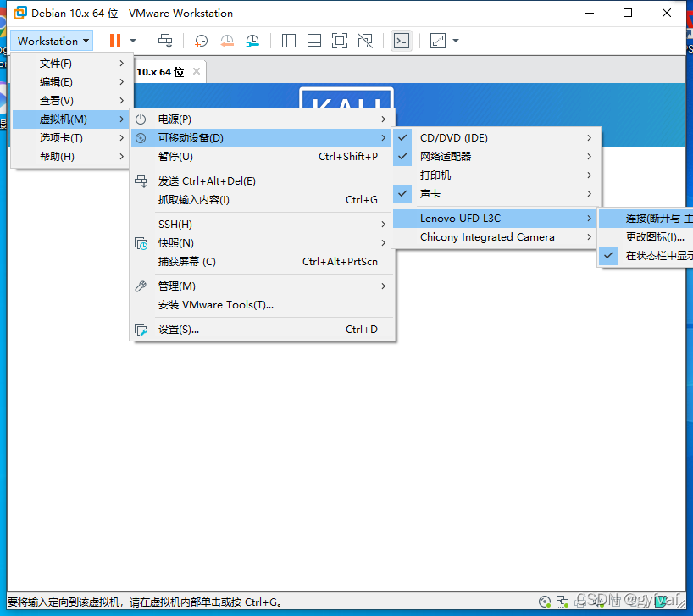Click the power icon beside 电源(P)
The image size is (693, 616).
pos(141,119)
